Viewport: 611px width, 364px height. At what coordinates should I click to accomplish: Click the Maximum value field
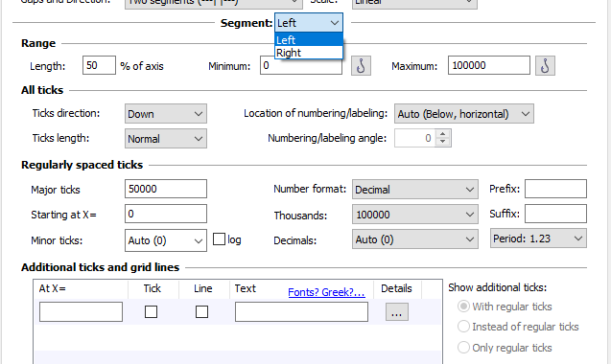(489, 65)
